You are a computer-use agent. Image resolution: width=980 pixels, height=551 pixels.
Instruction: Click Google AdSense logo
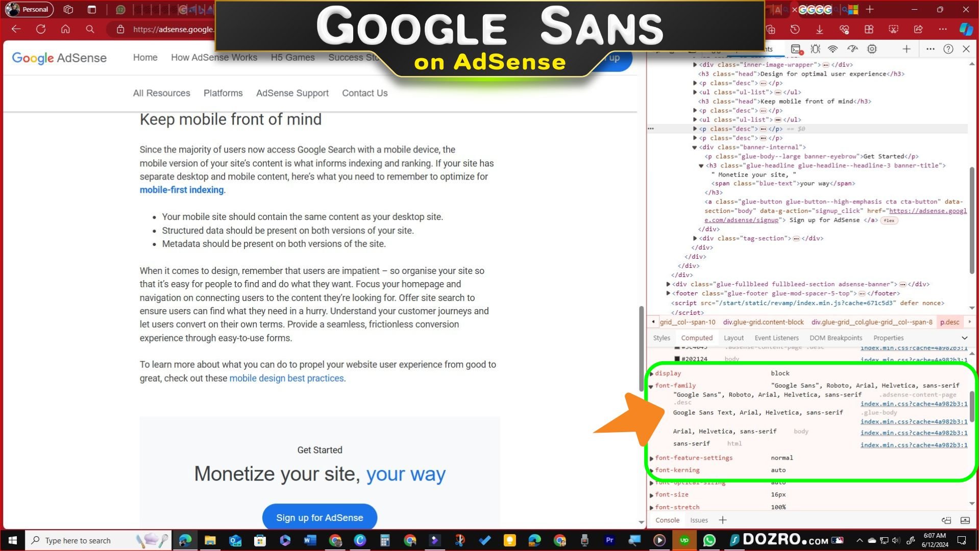[x=59, y=58]
